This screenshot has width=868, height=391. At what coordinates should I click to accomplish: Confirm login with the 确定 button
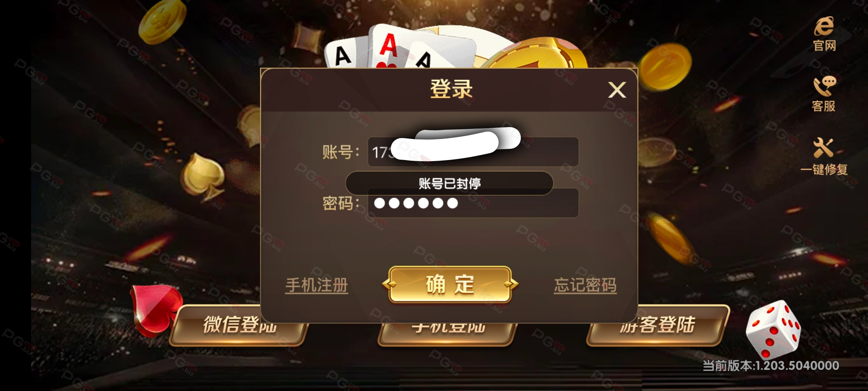pyautogui.click(x=450, y=285)
